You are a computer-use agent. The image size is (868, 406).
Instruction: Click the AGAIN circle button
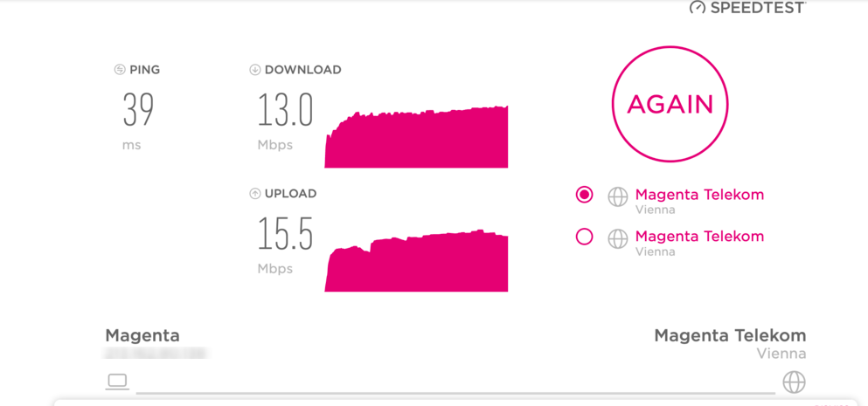click(x=670, y=104)
